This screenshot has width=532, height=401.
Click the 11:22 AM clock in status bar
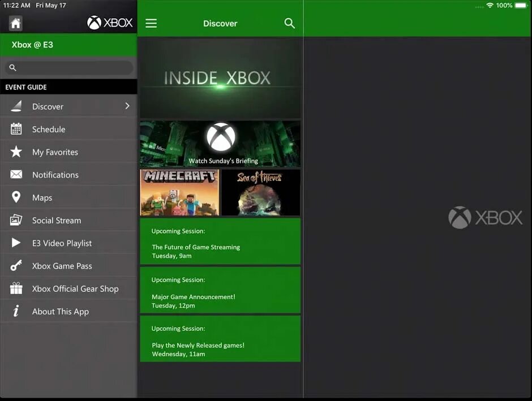16,6
